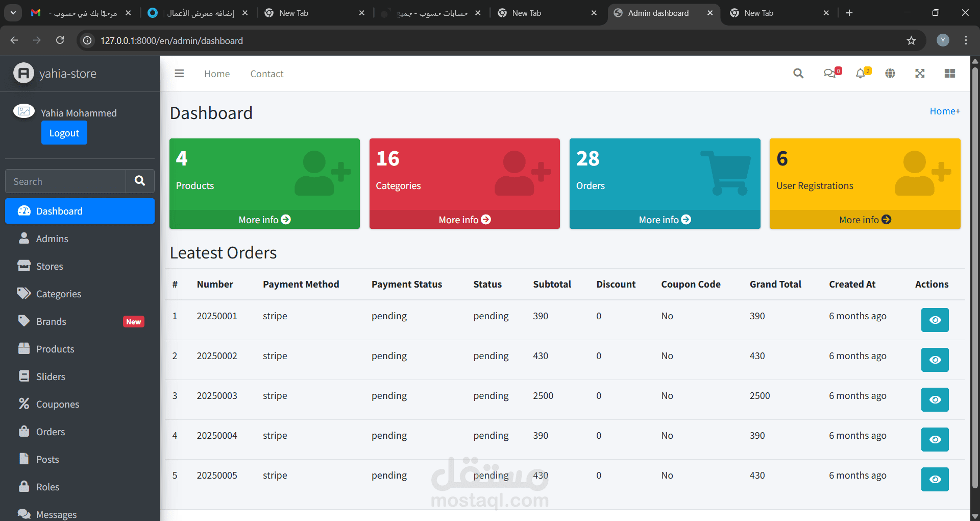Switch to the Gmail browser tab
980x521 pixels.
click(x=80, y=13)
